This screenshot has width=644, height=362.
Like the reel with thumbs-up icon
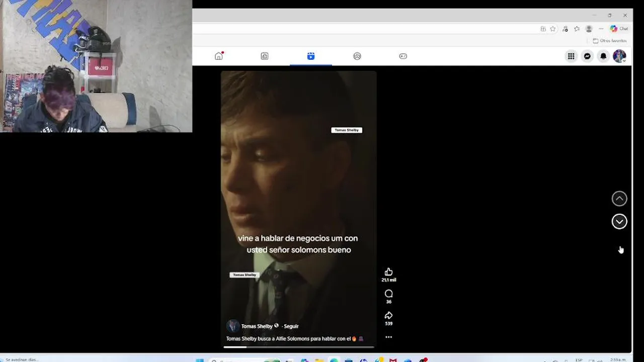tap(388, 272)
